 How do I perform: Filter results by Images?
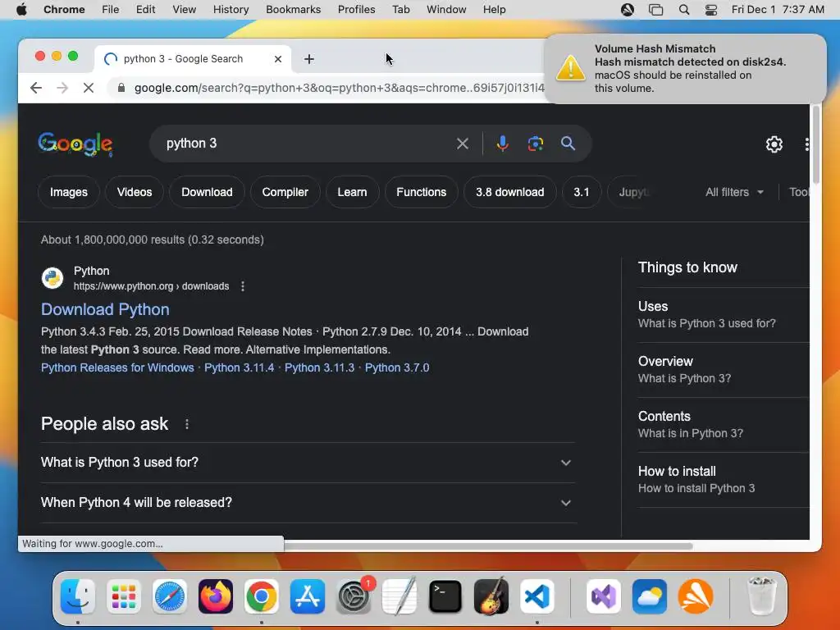(69, 192)
